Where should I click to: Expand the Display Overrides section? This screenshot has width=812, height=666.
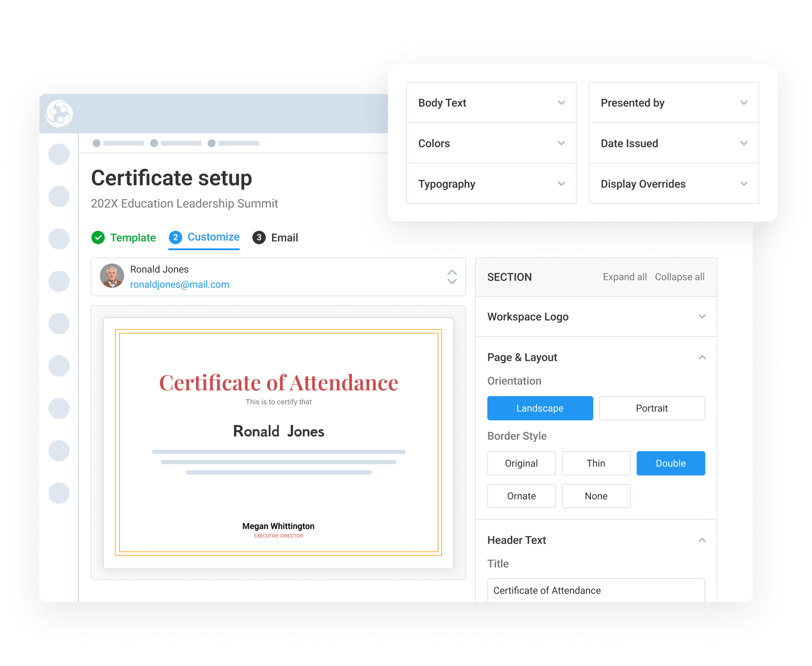674,184
